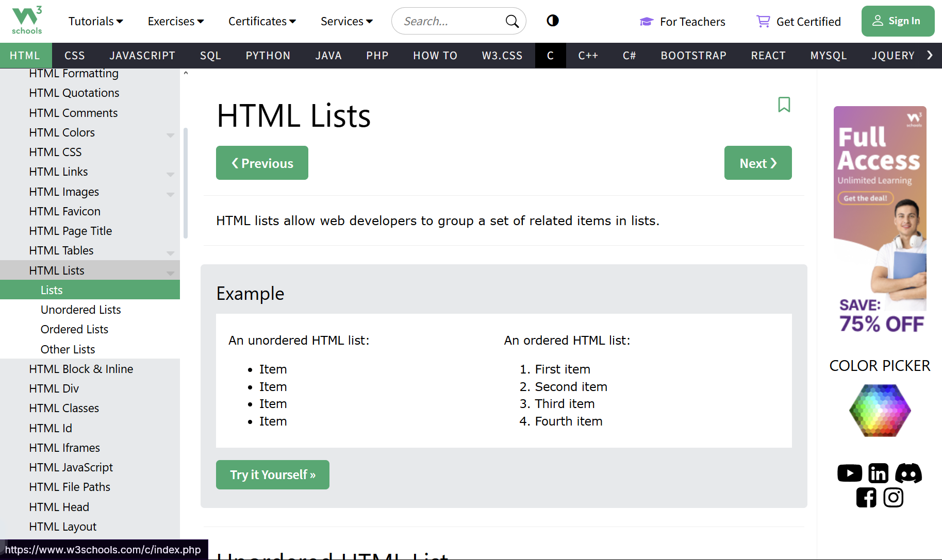Click the search magnifier icon
The width and height of the screenshot is (942, 560).
pos(511,21)
